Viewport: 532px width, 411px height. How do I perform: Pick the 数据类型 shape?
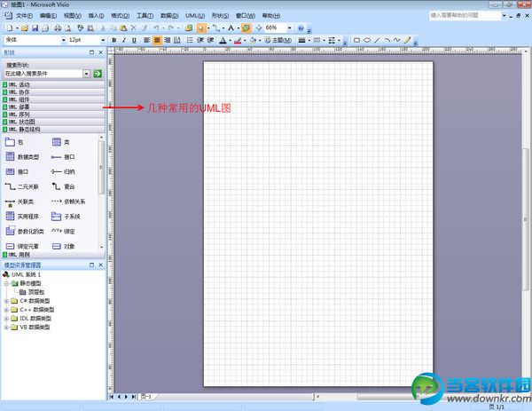22,156
